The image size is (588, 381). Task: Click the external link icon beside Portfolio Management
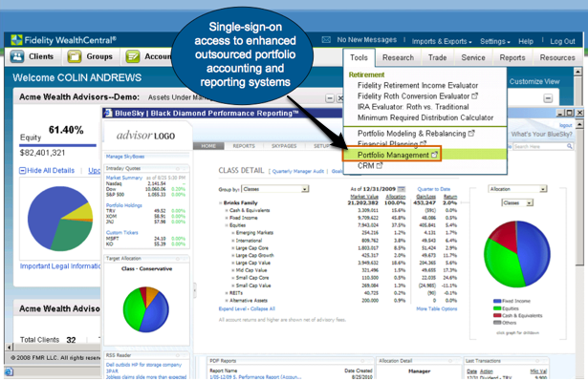pos(434,155)
